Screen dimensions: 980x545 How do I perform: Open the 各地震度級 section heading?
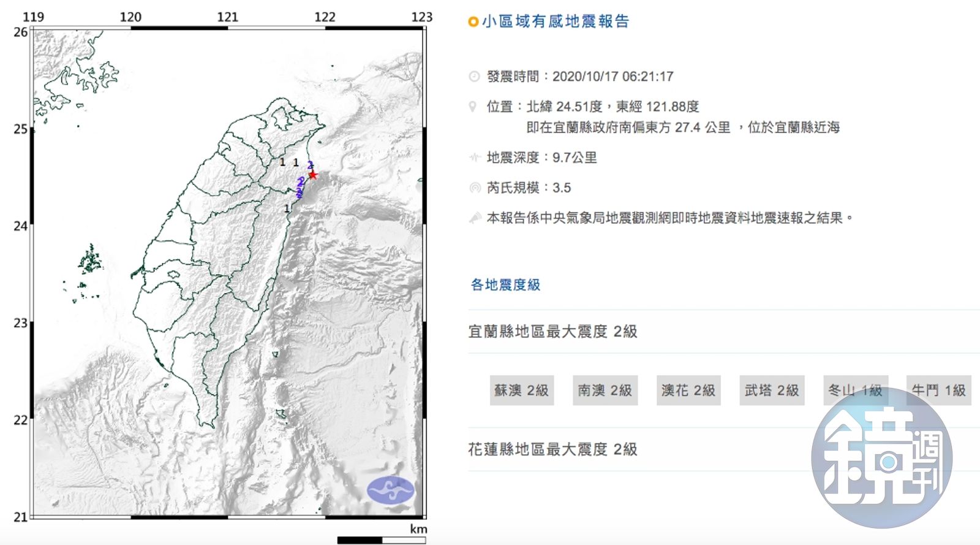coord(505,284)
